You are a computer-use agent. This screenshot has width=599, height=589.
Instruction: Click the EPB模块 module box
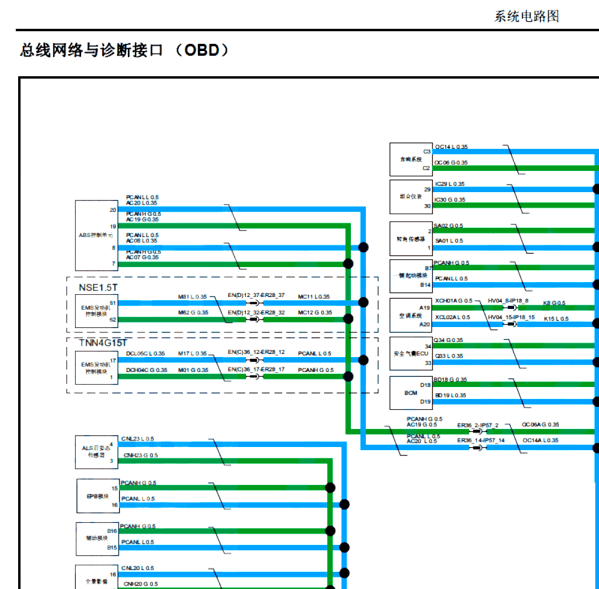click(x=98, y=496)
